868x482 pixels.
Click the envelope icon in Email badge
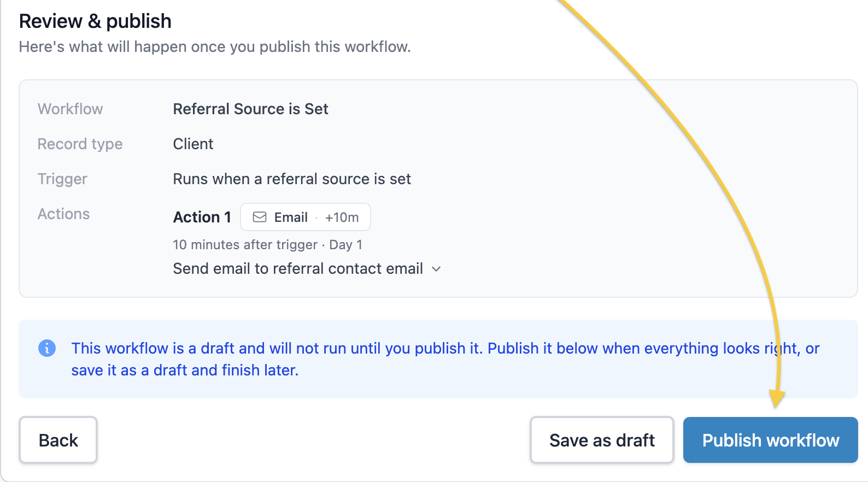(260, 217)
